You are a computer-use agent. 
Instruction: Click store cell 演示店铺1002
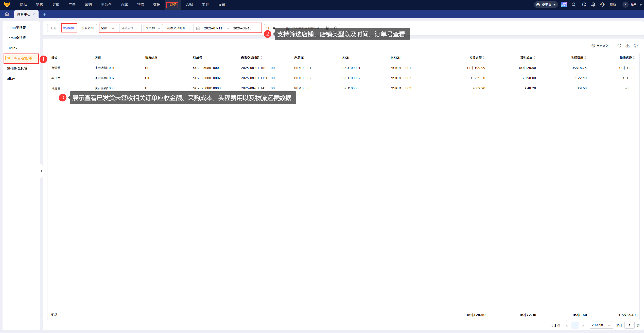tap(105, 78)
